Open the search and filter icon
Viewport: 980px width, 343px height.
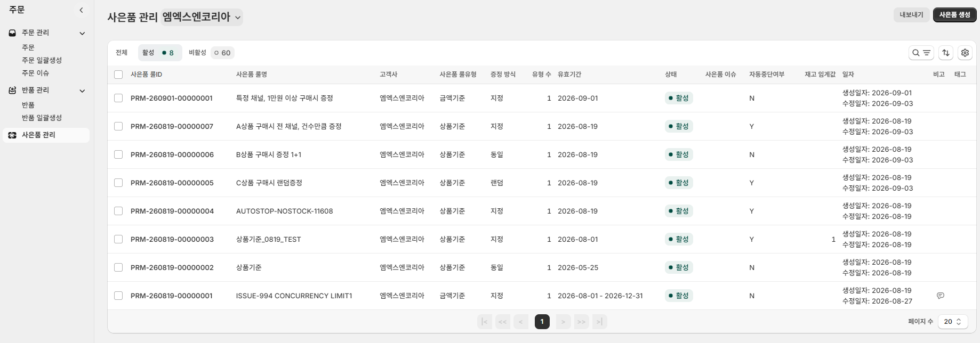(921, 53)
